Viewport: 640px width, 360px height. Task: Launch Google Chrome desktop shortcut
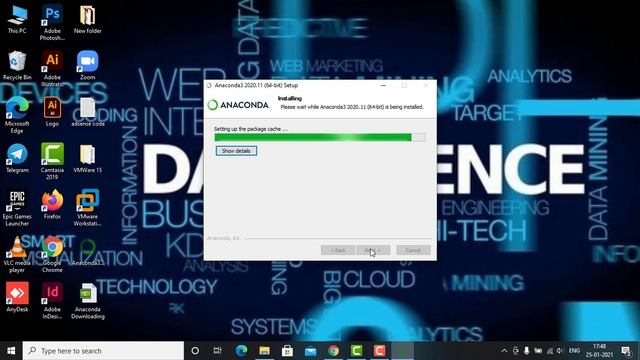52,255
